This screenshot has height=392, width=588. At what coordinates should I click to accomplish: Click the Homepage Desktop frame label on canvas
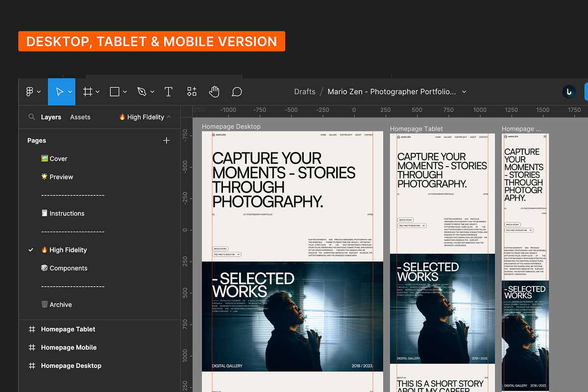231,126
